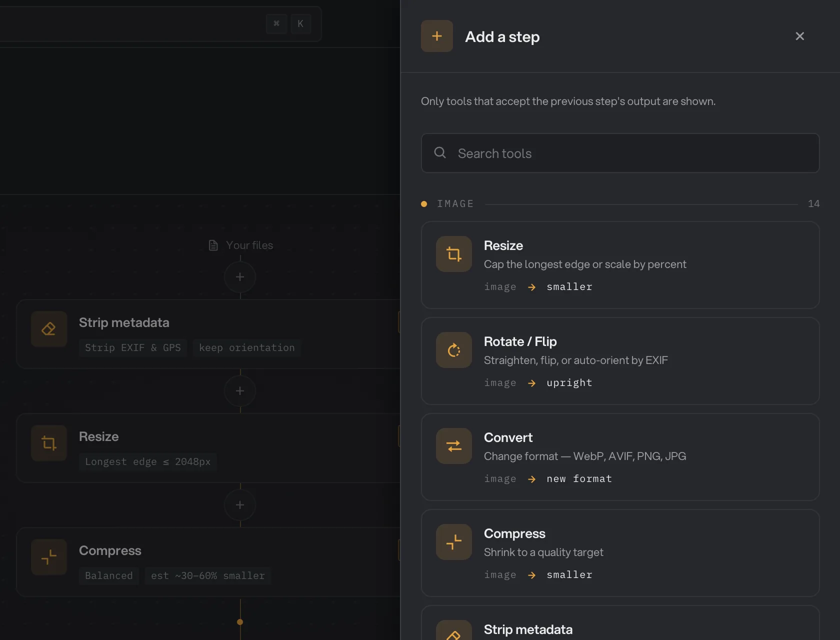Image resolution: width=840 pixels, height=640 pixels.
Task: Click the Compress icon in tool list
Action: [453, 542]
